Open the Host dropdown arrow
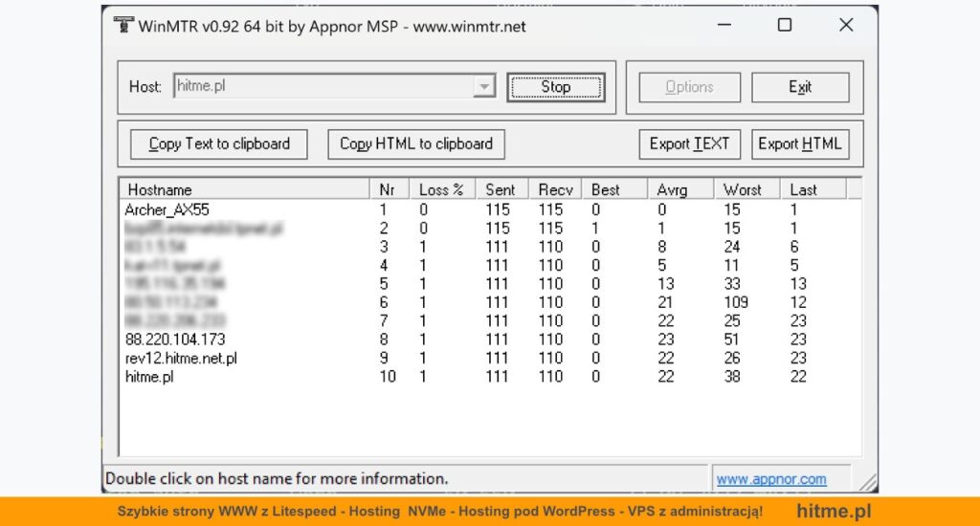This screenshot has height=526, width=980. [x=483, y=86]
